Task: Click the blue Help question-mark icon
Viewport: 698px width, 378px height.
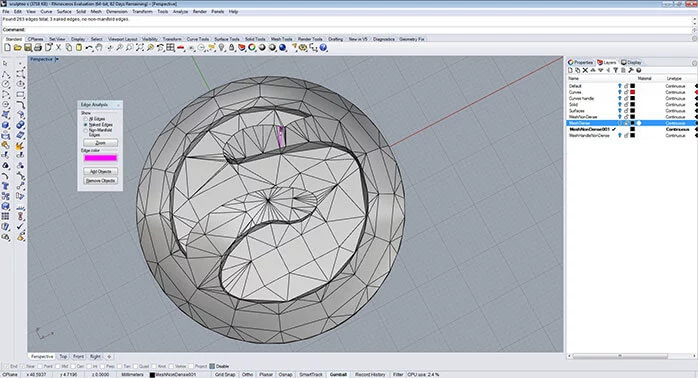Action: (x=323, y=48)
